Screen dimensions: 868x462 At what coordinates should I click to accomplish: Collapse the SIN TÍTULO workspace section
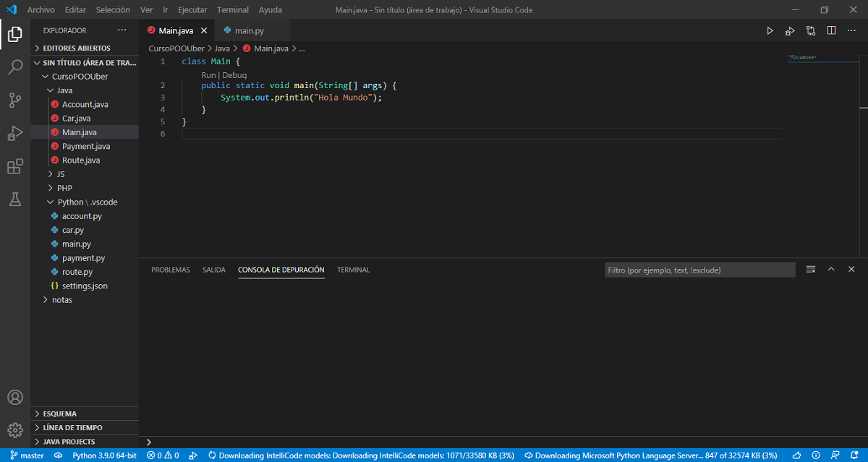pos(85,62)
